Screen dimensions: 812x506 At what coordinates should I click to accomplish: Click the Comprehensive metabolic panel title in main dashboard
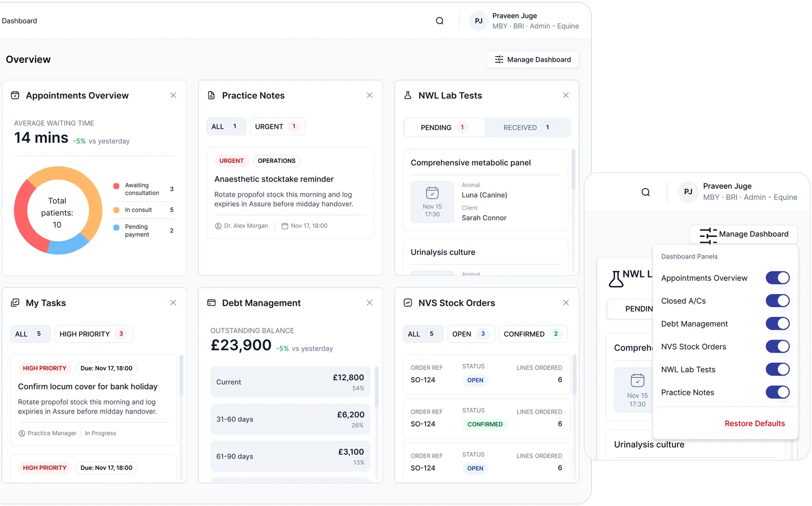point(470,163)
